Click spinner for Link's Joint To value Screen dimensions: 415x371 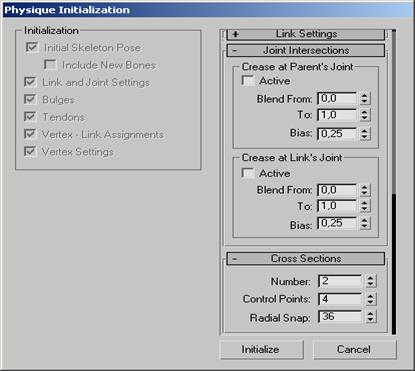(365, 206)
